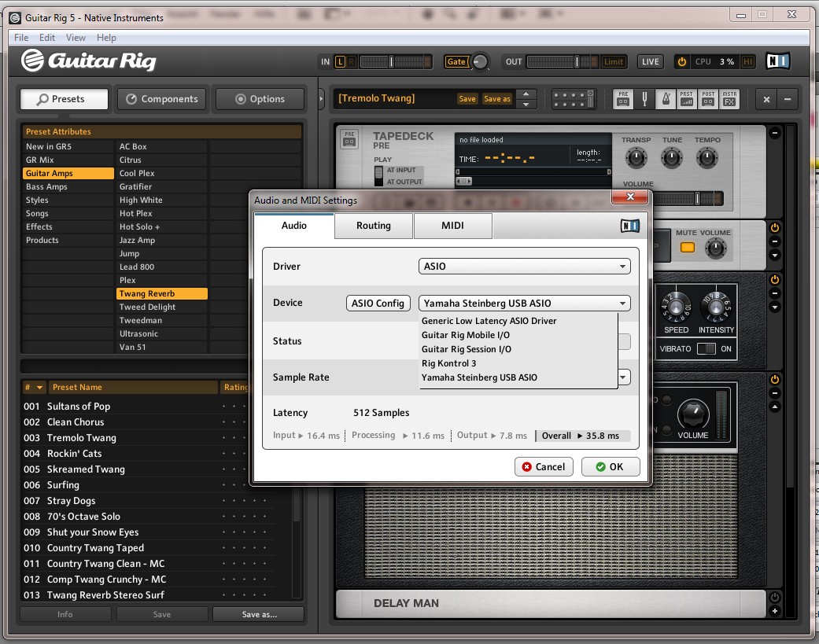Click the virtual pedalboard icon with the dots
This screenshot has height=644, width=819.
pyautogui.click(x=573, y=98)
